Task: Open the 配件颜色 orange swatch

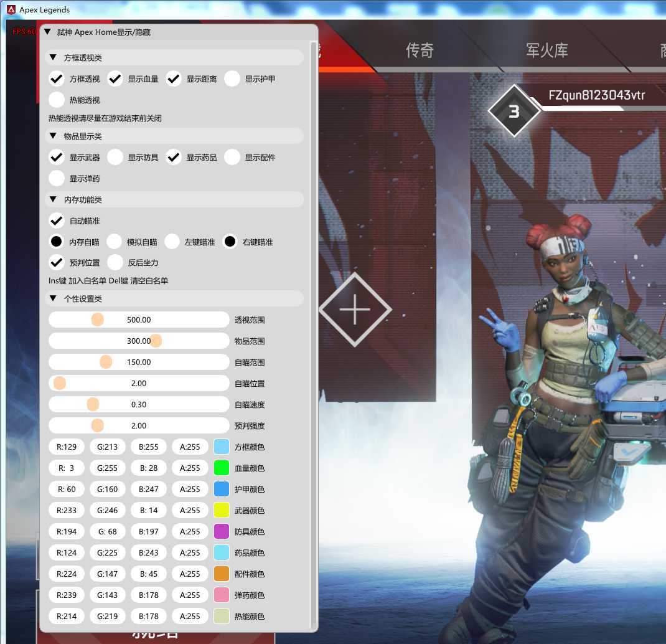Action: pyautogui.click(x=222, y=574)
